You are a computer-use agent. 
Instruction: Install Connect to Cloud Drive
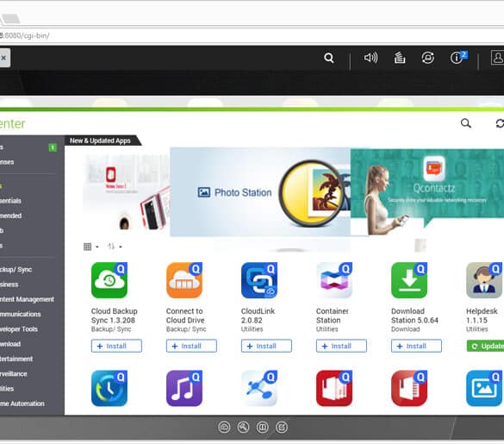click(x=191, y=346)
